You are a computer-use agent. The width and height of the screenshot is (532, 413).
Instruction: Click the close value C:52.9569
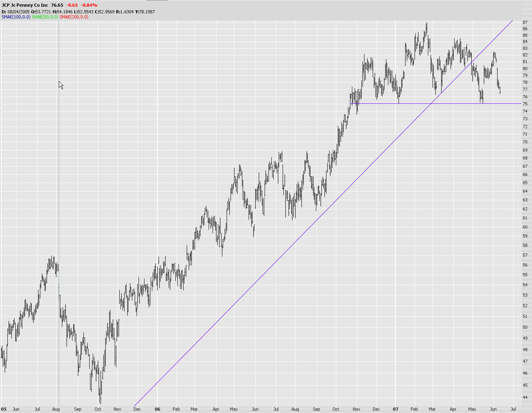pos(105,12)
